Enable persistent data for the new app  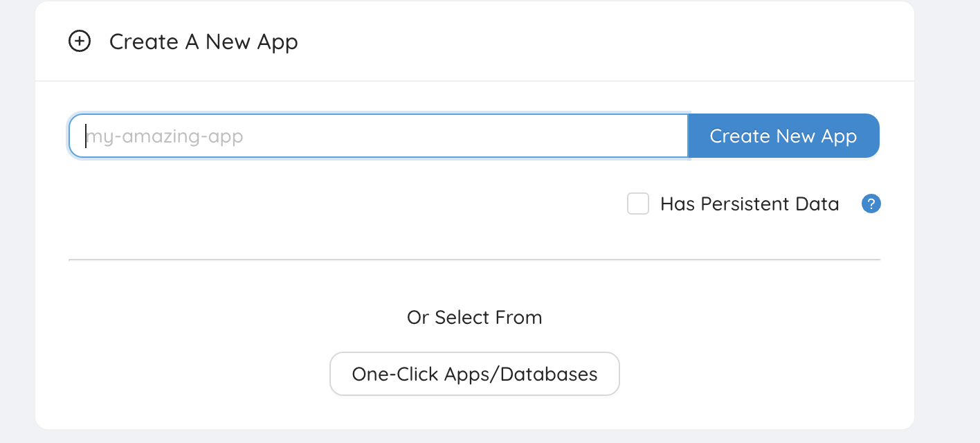(637, 204)
